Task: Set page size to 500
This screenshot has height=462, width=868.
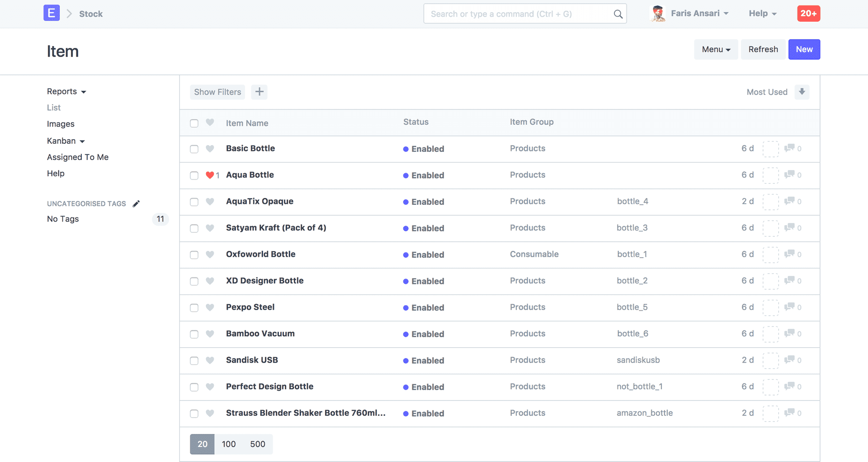Action: tap(258, 444)
